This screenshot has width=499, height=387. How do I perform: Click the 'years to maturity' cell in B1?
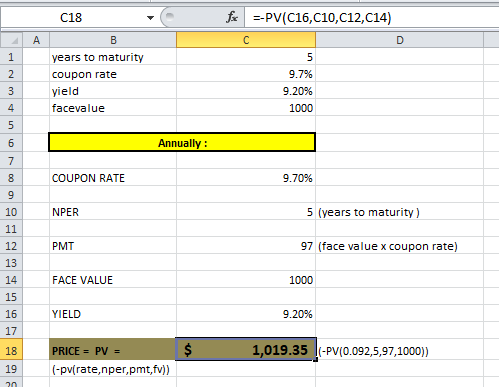(x=113, y=57)
